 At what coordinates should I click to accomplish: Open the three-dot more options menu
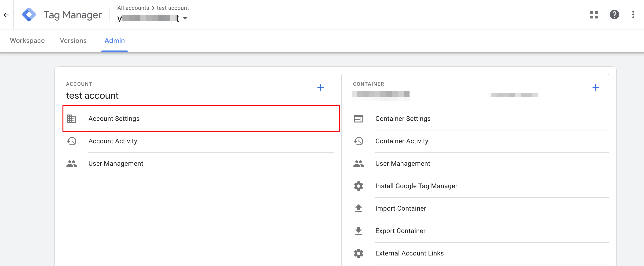(633, 15)
